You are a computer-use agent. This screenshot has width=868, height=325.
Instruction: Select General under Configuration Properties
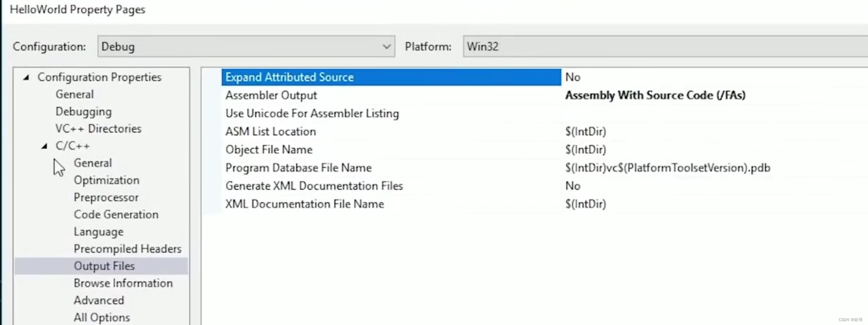click(75, 94)
